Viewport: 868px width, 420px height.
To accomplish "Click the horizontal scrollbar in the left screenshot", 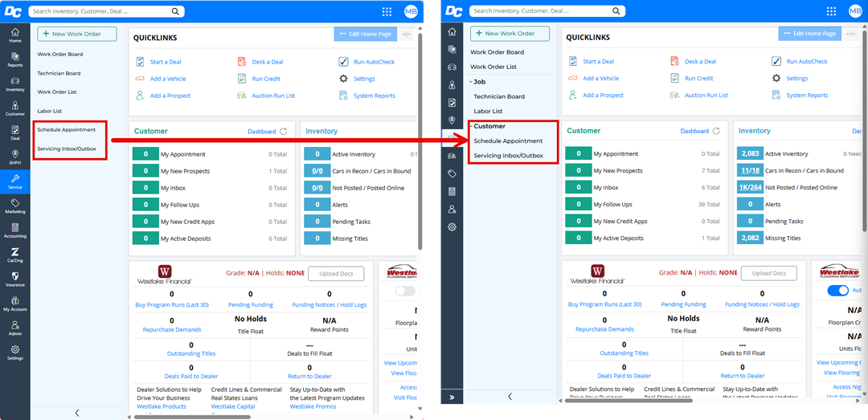I will pos(192,417).
